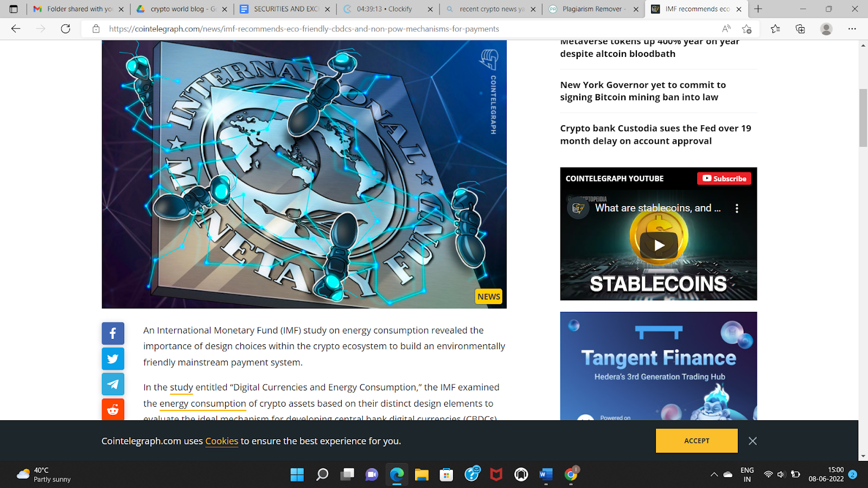Click the page vertical scrollbar thumb
The image size is (868, 488).
coord(863,117)
